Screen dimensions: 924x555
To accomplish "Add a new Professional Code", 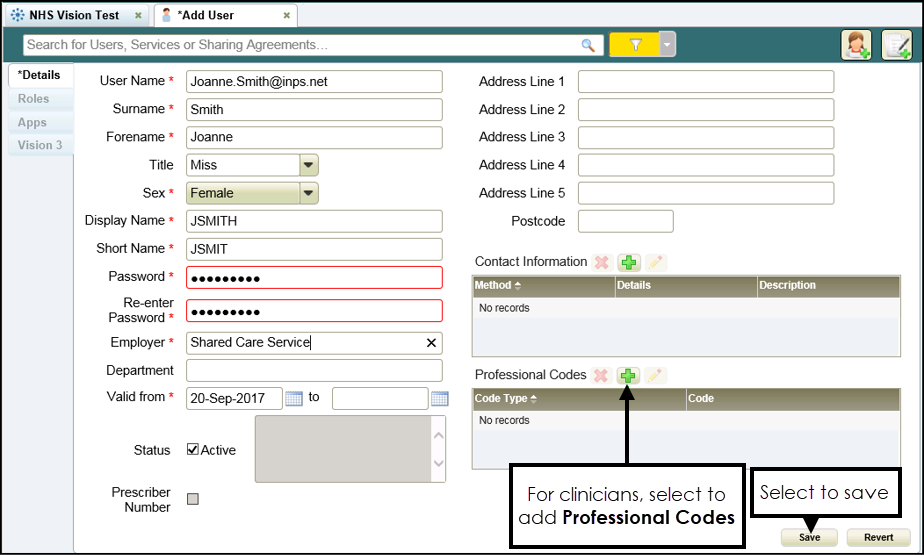I will [628, 376].
